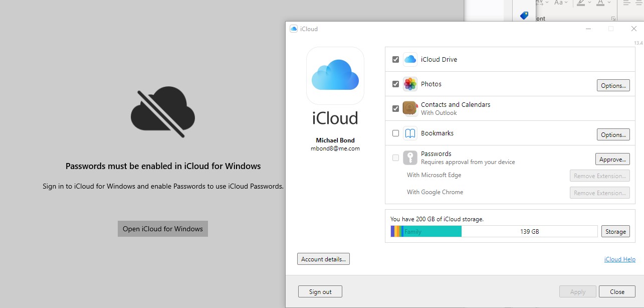Uncheck the Photos sync checkbox
This screenshot has width=644, height=308.
pyautogui.click(x=395, y=84)
